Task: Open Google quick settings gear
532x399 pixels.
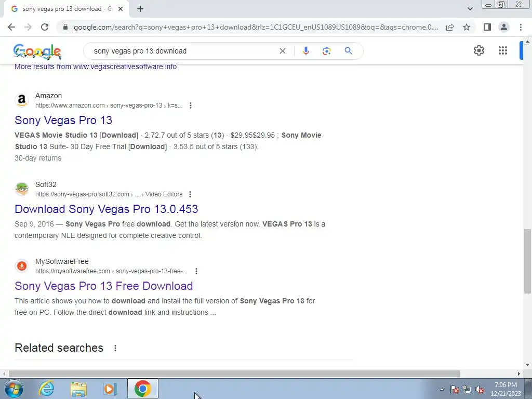Action: coord(478,50)
